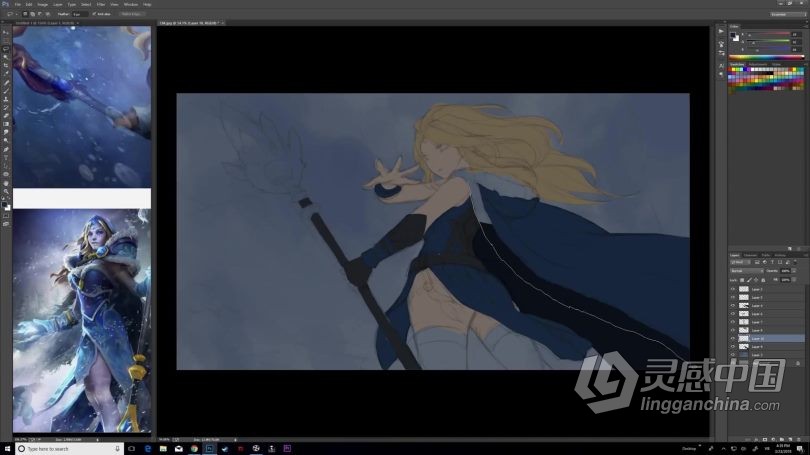This screenshot has height=455, width=810.
Task: Select the Pen tool
Action: [6, 149]
